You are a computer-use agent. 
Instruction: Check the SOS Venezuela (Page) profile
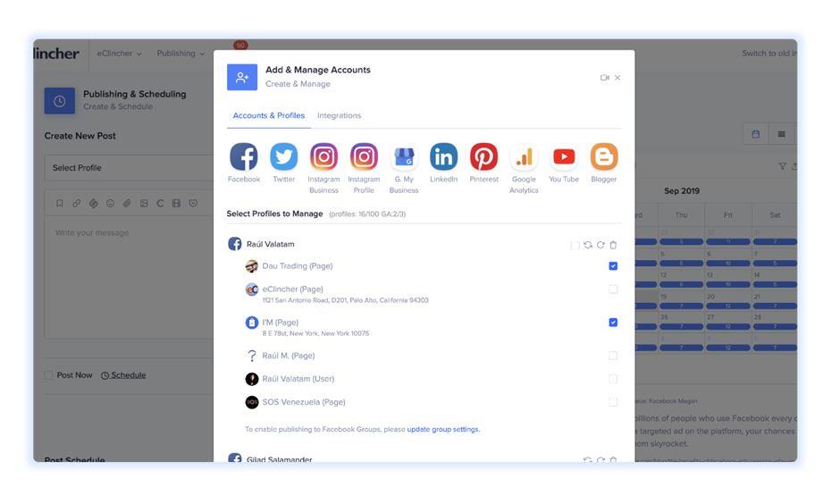[x=613, y=402]
